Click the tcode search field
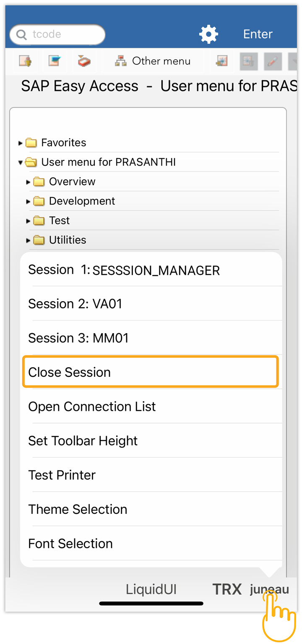Viewport: 302px width, 644px height. tap(63, 34)
